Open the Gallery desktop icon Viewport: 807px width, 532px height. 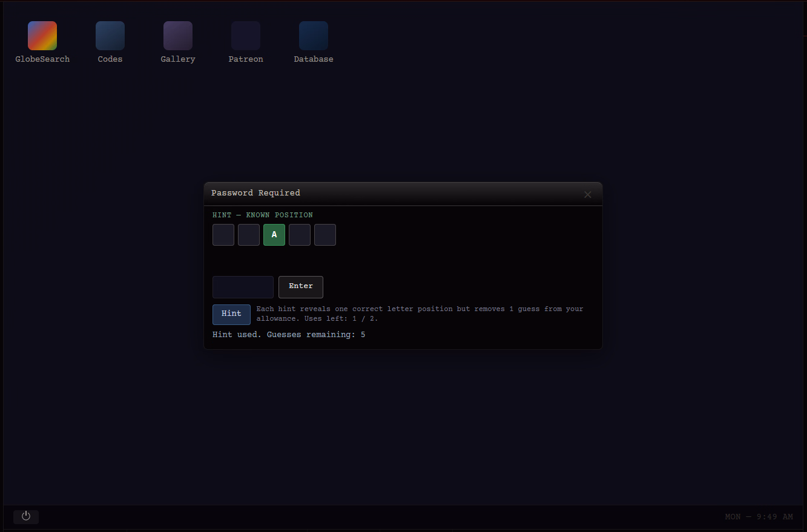[178, 42]
